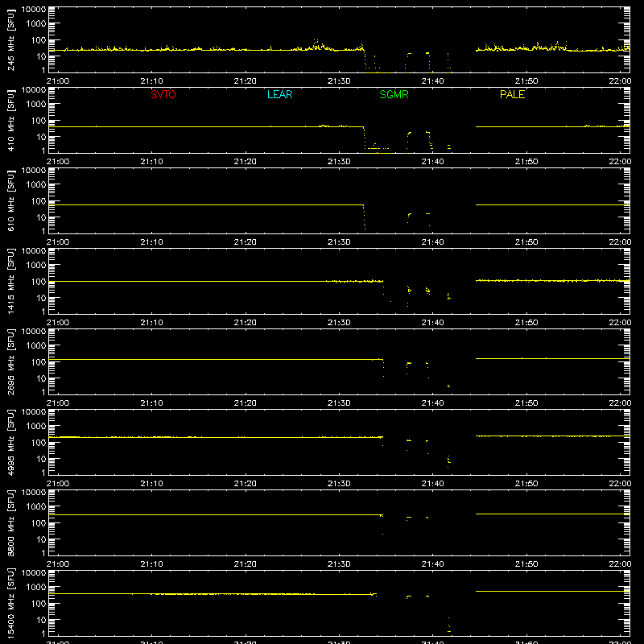Click the 21:20 label under the 410 MHz panel

pyautogui.click(x=246, y=162)
